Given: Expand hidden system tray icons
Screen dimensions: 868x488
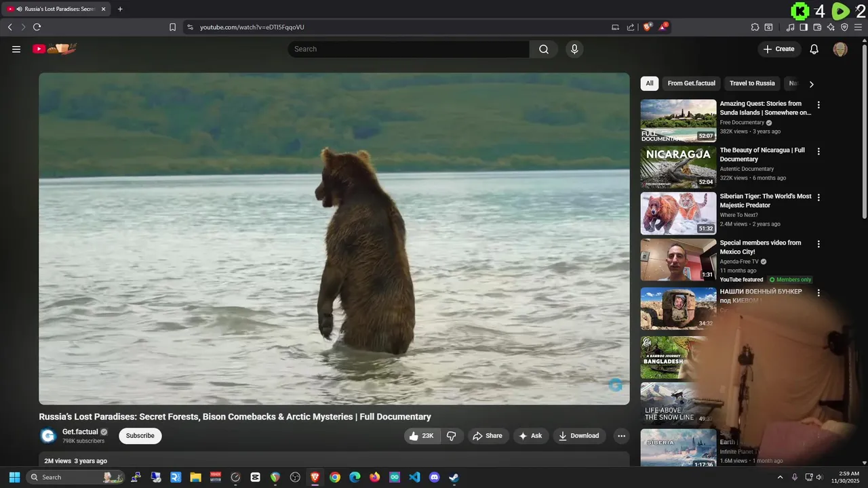Looking at the screenshot, I should click(780, 477).
